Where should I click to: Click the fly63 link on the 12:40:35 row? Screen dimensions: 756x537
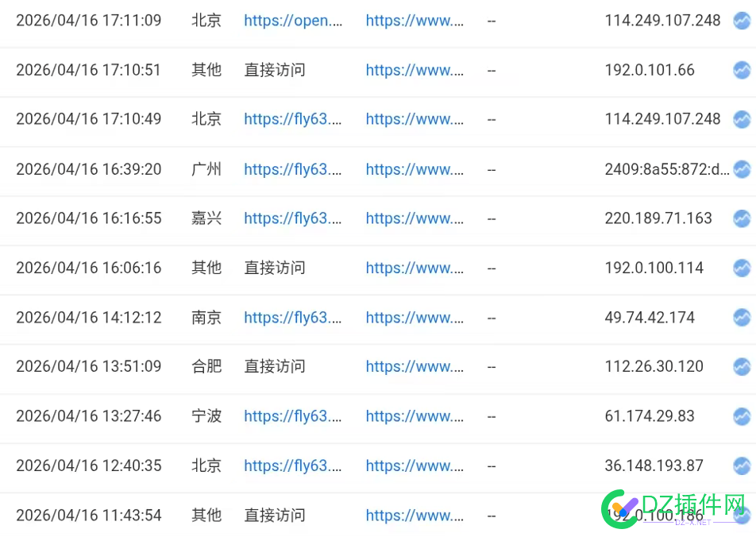pos(293,466)
